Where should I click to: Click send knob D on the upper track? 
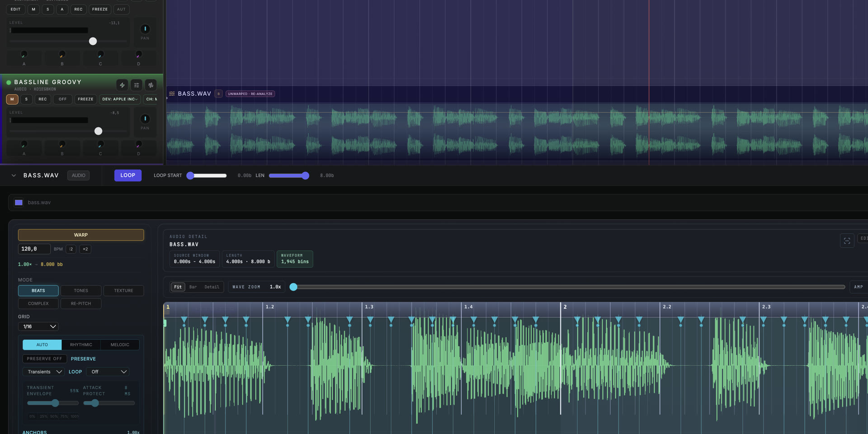coord(138,54)
